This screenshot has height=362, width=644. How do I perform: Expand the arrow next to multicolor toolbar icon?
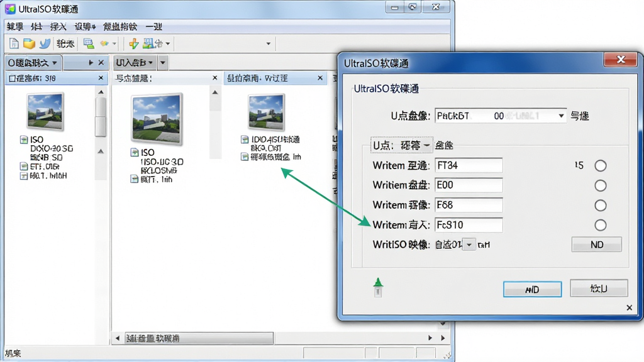coord(114,43)
